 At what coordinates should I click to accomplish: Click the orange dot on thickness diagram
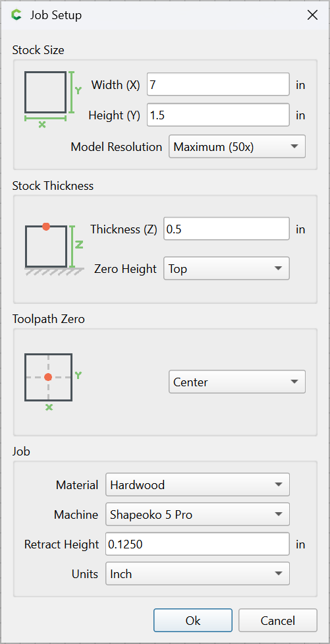46,226
